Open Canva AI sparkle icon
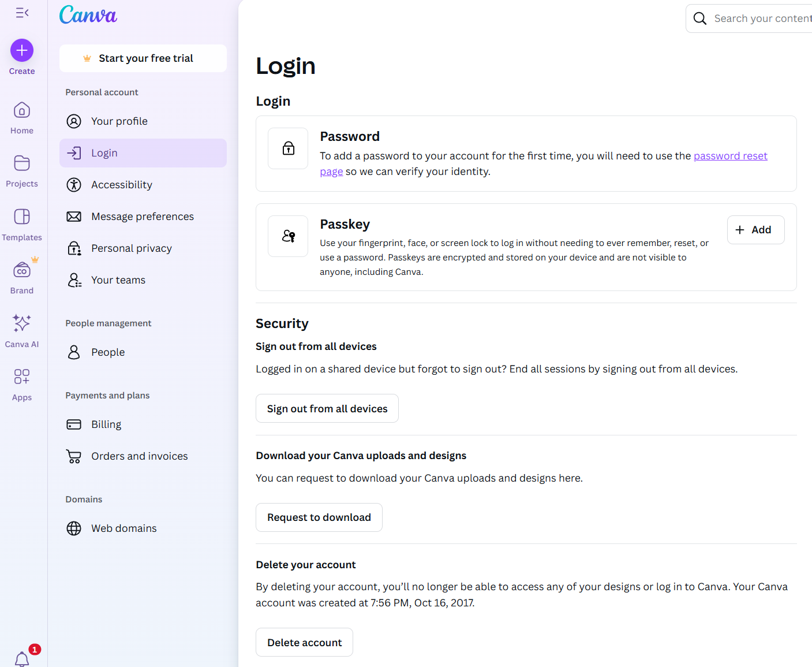 tap(22, 323)
